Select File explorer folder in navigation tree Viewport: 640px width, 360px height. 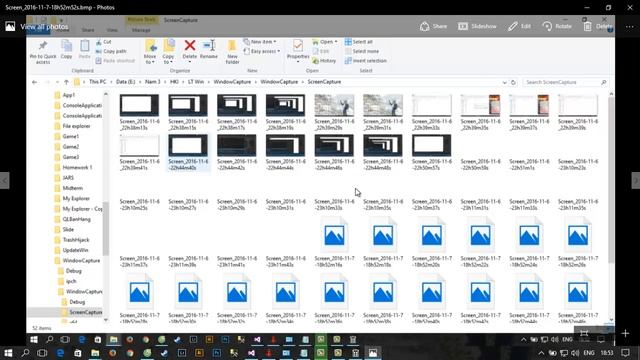[76, 126]
